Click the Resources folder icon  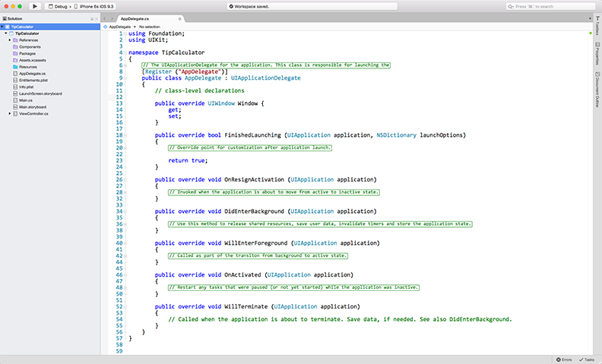[15, 67]
